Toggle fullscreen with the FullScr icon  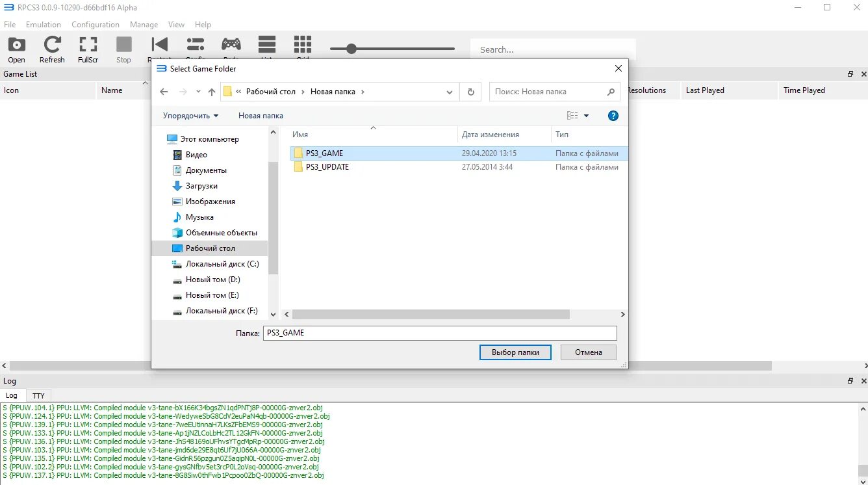[88, 49]
